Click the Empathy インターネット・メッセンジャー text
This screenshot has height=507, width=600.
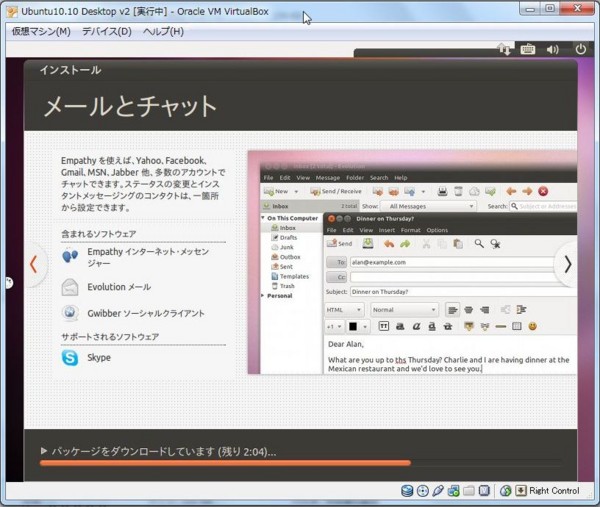pyautogui.click(x=148, y=257)
